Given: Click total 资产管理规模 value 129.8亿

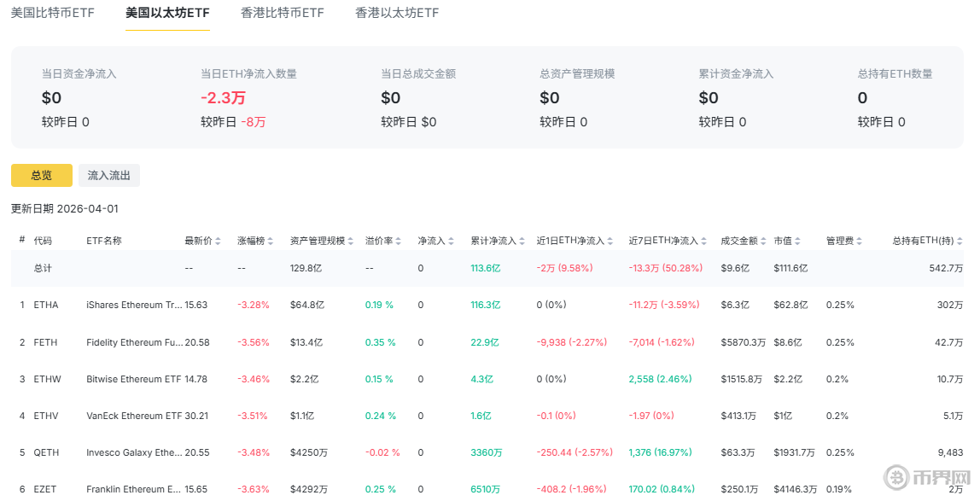Looking at the screenshot, I should click(306, 269).
